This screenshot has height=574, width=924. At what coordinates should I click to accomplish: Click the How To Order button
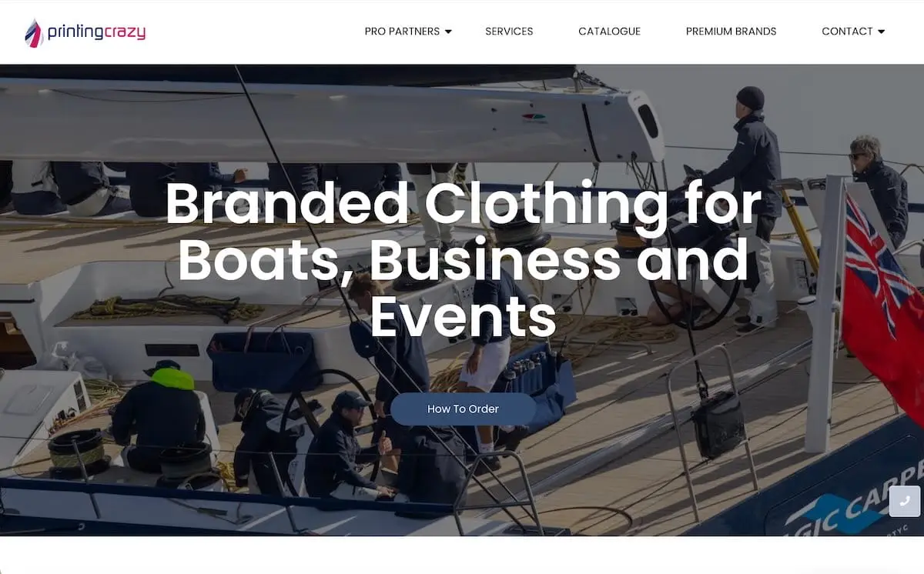point(463,409)
